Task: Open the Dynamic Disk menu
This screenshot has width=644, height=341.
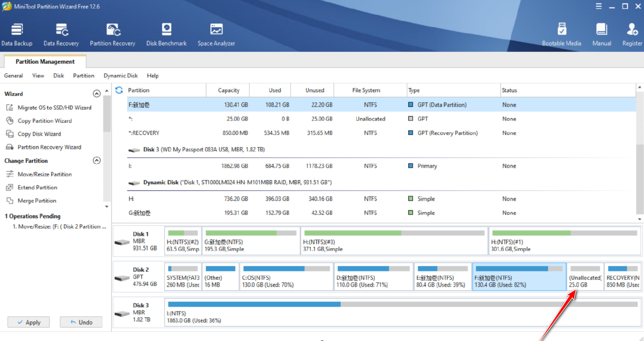Action: pyautogui.click(x=120, y=76)
